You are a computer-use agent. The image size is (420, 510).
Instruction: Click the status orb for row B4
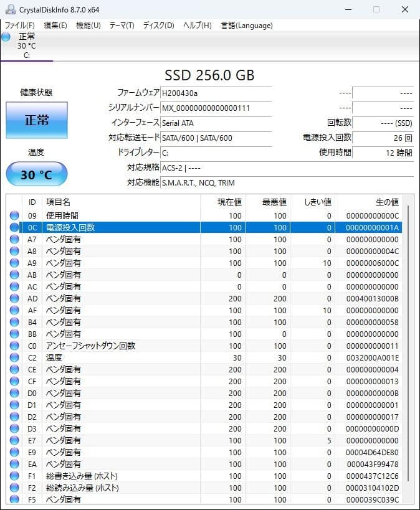coord(14,322)
